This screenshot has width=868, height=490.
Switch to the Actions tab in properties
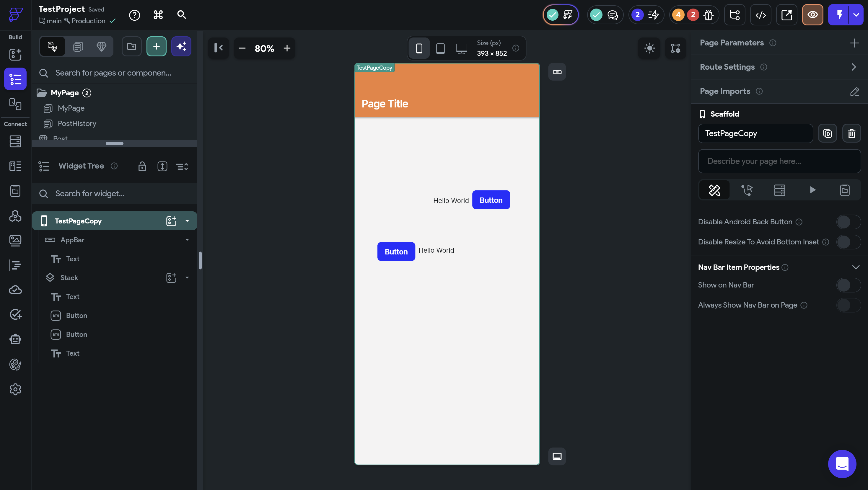pos(747,190)
